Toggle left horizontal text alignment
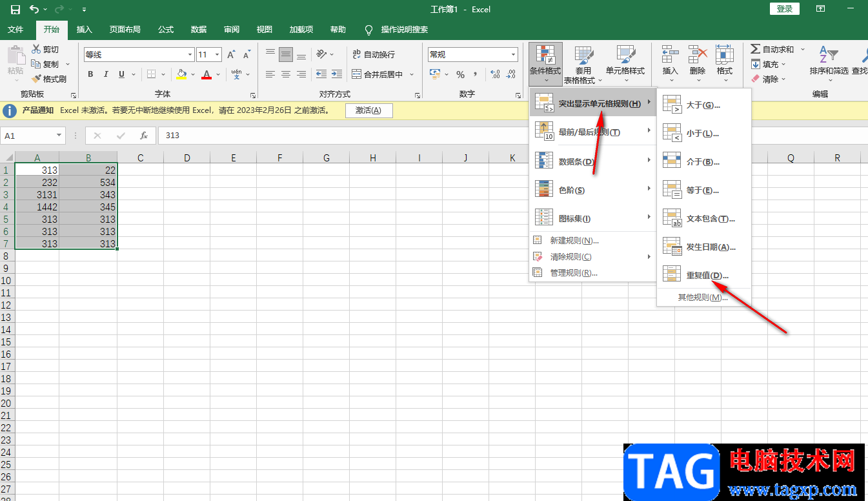 tap(270, 74)
